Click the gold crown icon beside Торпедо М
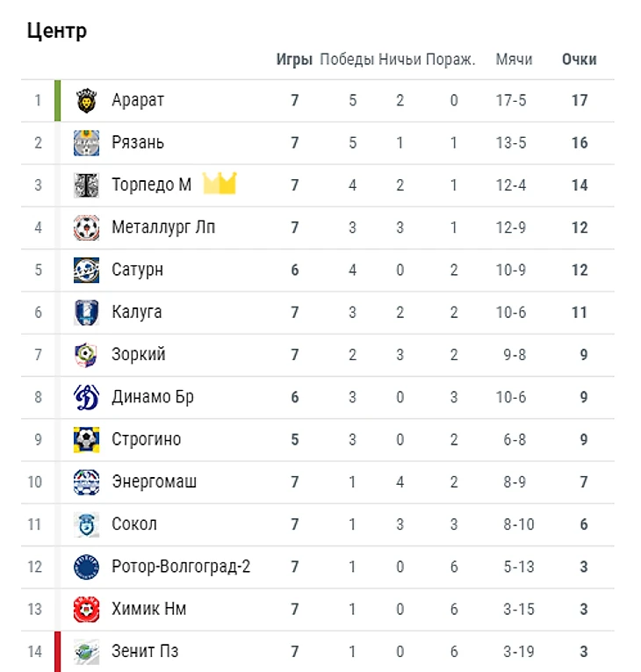The image size is (641, 672). (x=220, y=184)
